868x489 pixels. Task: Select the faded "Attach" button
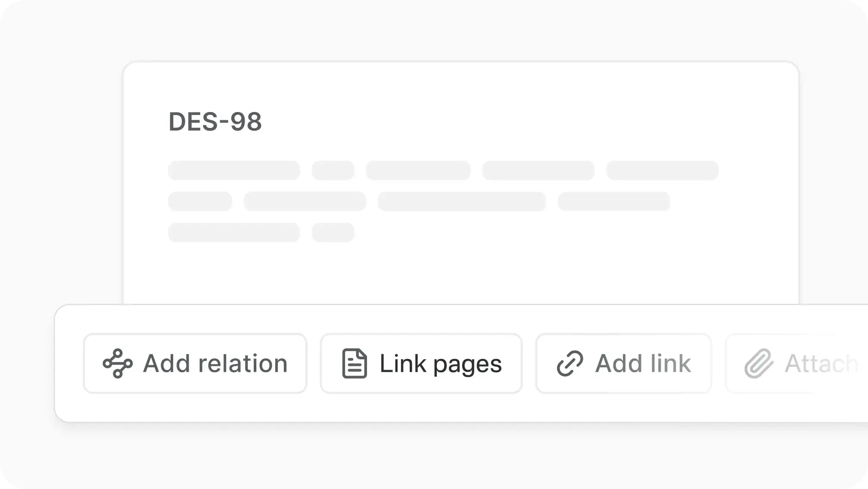[797, 363]
